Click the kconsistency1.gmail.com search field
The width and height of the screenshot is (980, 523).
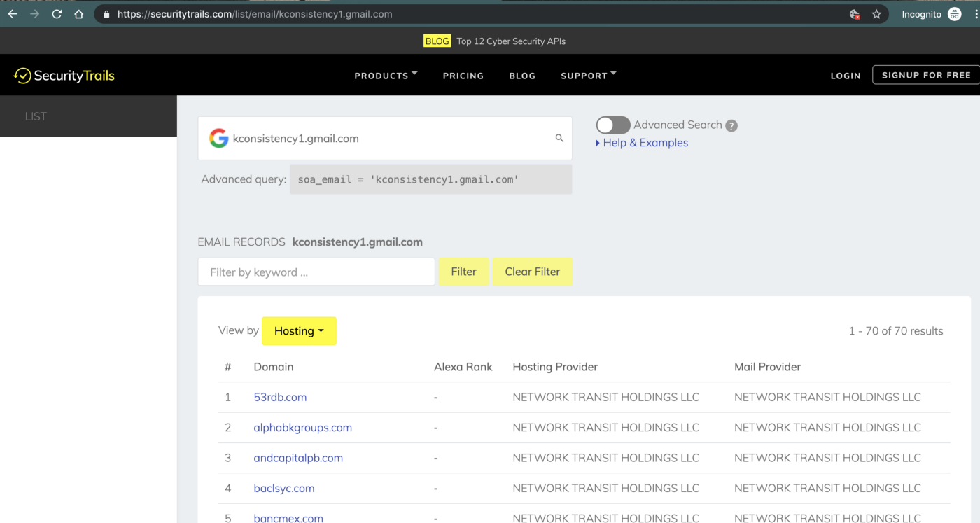(x=385, y=138)
